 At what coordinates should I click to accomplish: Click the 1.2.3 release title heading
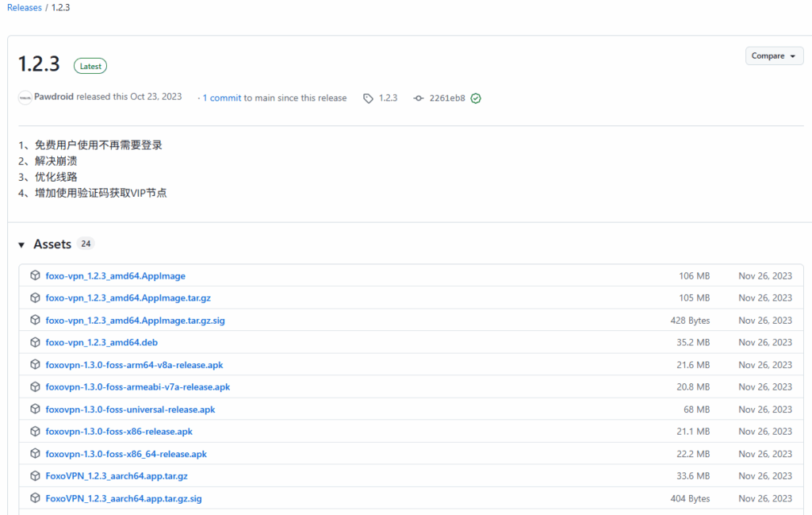tap(40, 65)
